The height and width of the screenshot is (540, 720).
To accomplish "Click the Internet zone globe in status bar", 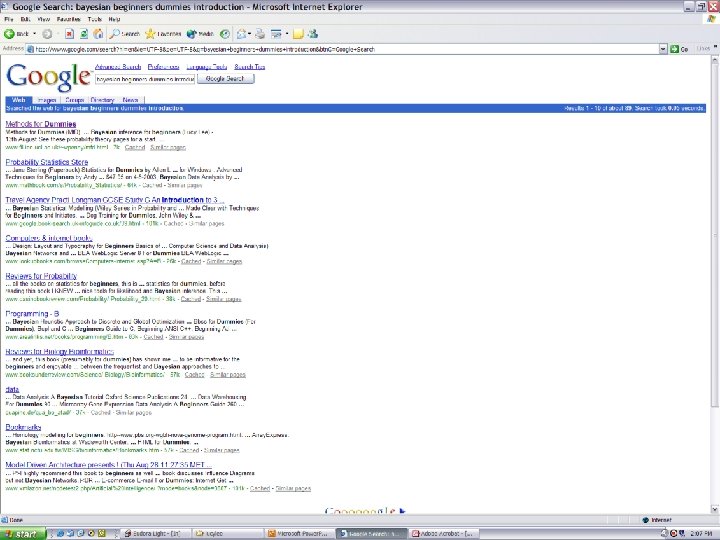I will 646,520.
